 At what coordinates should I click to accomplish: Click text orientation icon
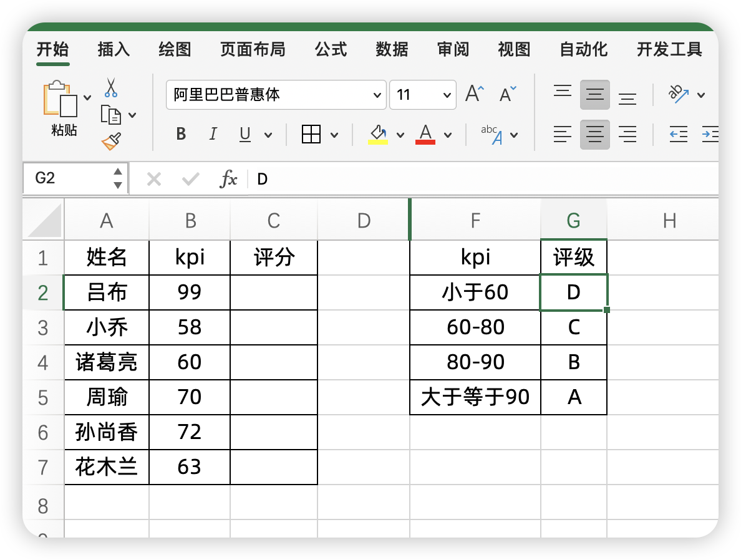678,94
